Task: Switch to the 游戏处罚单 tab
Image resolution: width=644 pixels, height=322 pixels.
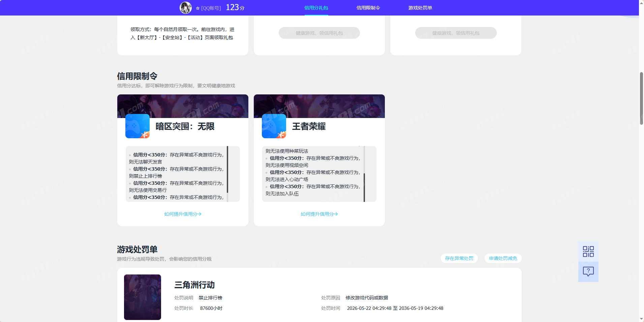Action: (x=420, y=8)
